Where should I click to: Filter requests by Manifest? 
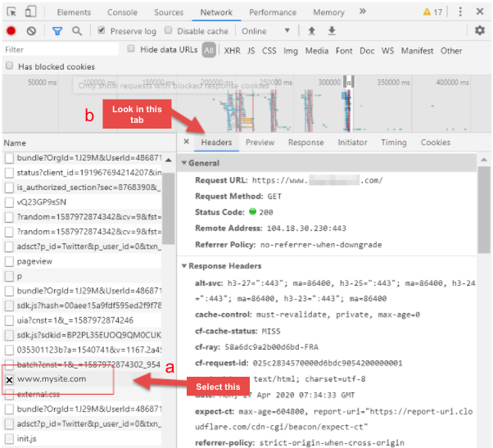[417, 51]
